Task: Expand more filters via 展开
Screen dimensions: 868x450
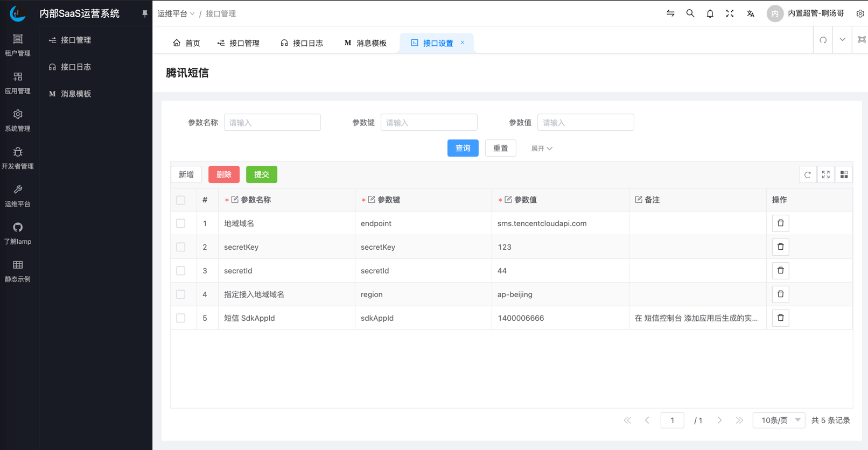Action: pyautogui.click(x=541, y=149)
